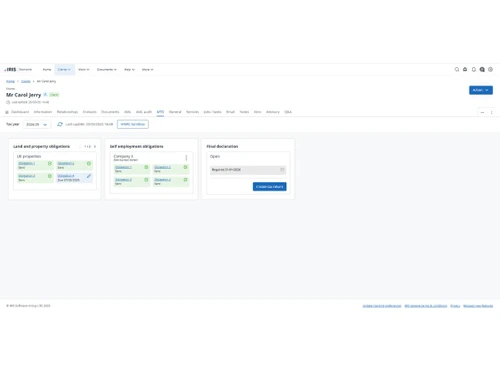
Task: Click the refresh icon beside Last update
Action: (60, 124)
